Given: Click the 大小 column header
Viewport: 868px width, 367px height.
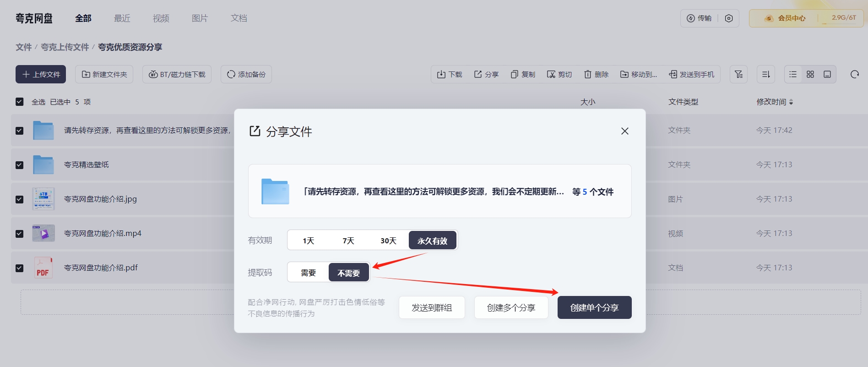Looking at the screenshot, I should click(588, 102).
